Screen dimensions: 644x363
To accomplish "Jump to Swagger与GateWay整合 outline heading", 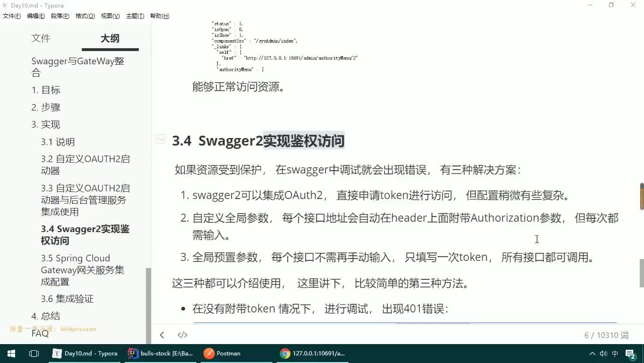I will [x=78, y=67].
